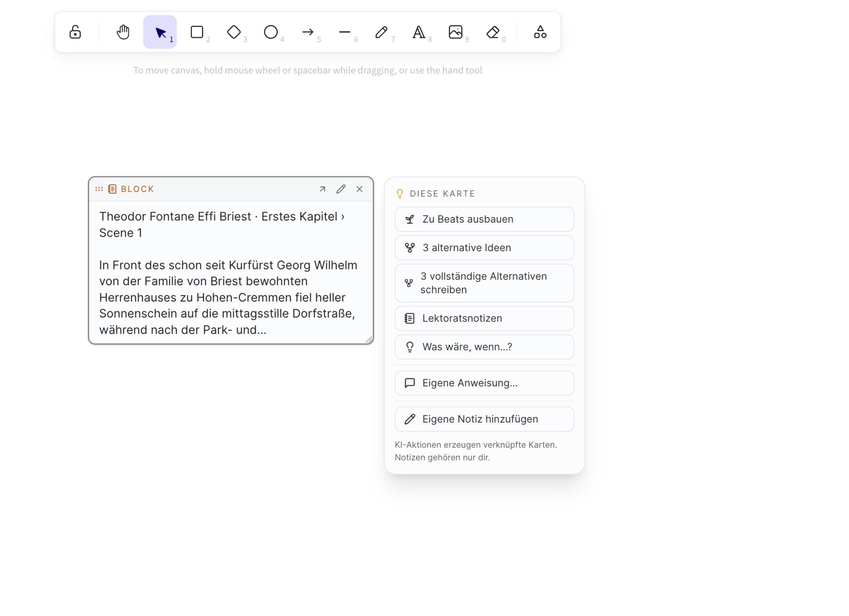Click 'Zu Beats ausbauen' action

484,219
